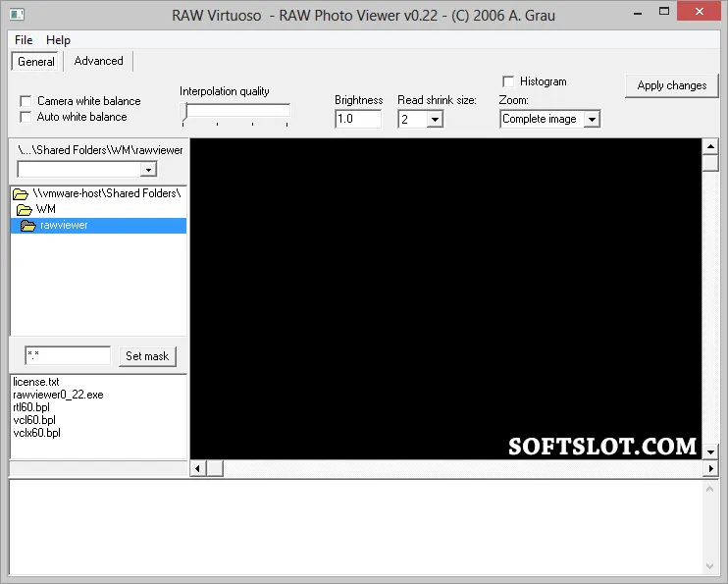728x584 pixels.
Task: Open the drive path dropdown above folder tree
Action: point(148,170)
